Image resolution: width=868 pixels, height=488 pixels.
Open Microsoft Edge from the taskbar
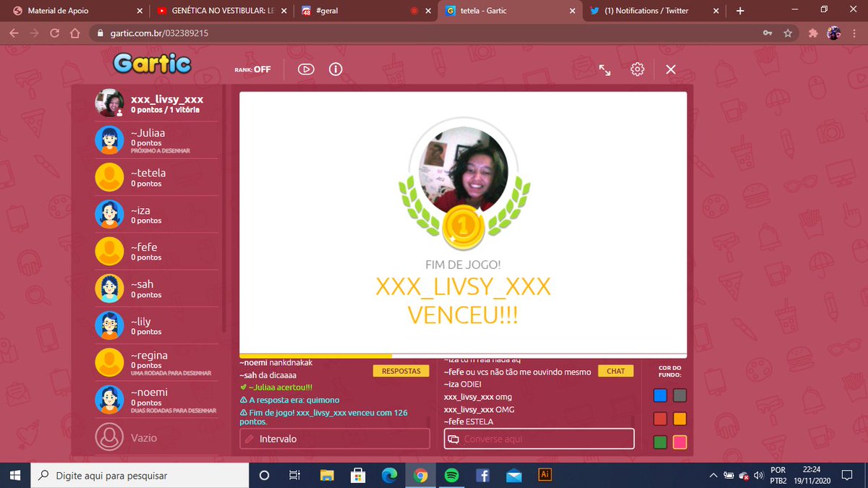pos(389,476)
